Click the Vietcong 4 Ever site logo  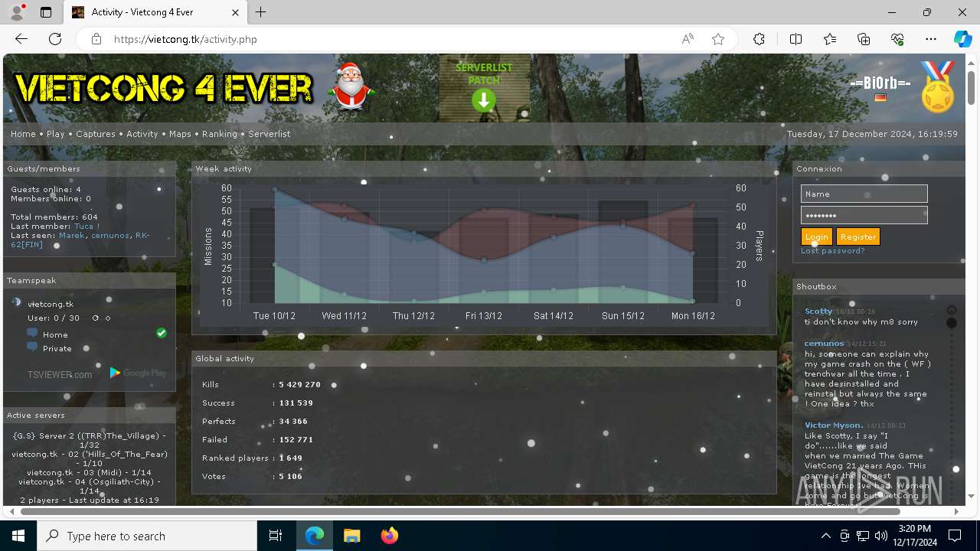[x=164, y=88]
